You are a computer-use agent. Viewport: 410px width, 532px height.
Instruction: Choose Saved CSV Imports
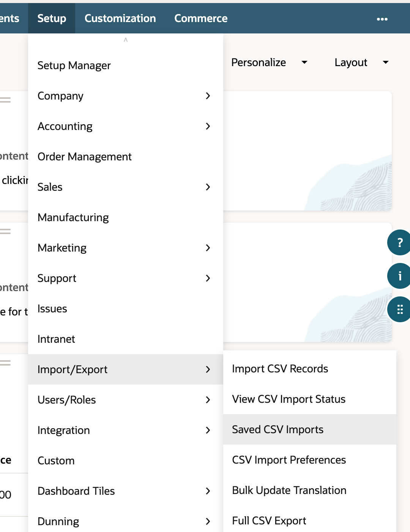click(310, 429)
